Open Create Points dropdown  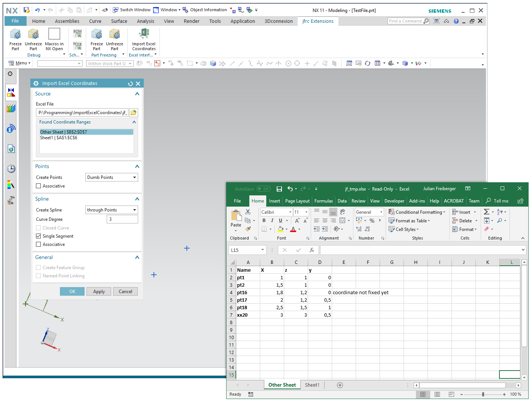(x=112, y=177)
